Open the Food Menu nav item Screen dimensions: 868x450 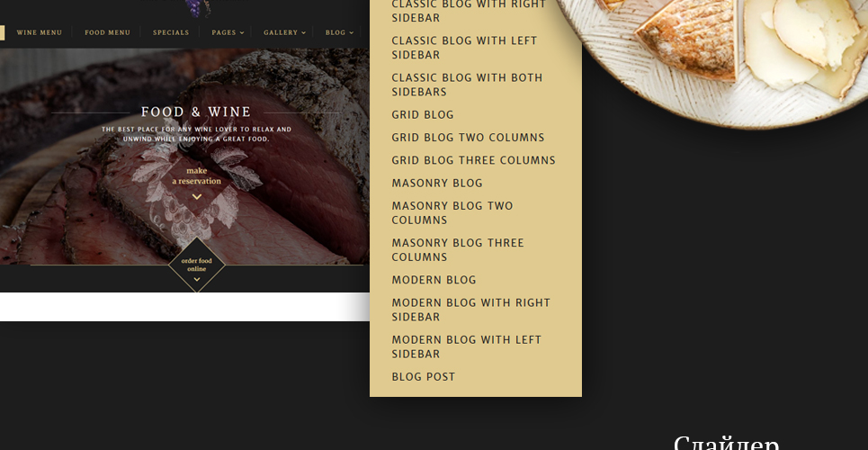pyautogui.click(x=107, y=32)
